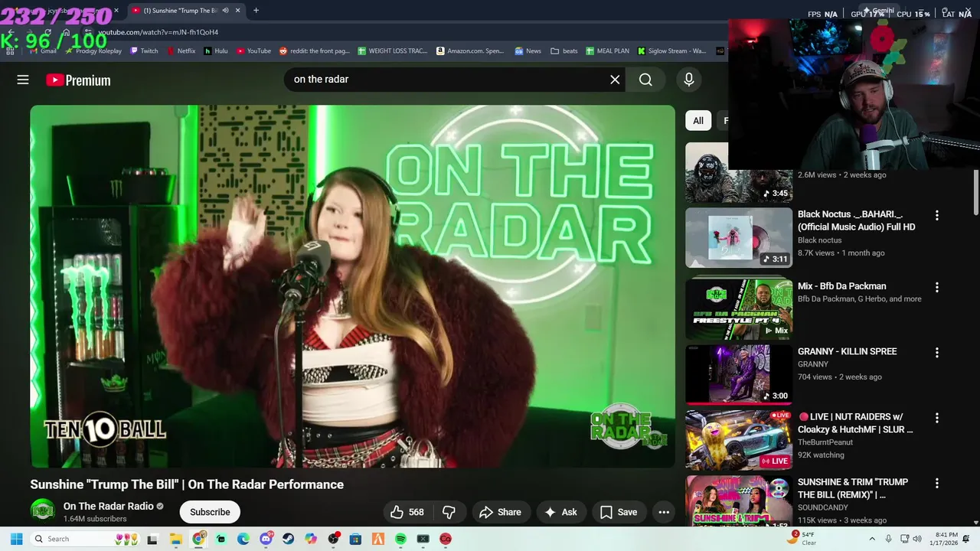
Task: Open Steam from the taskbar
Action: coord(288,539)
